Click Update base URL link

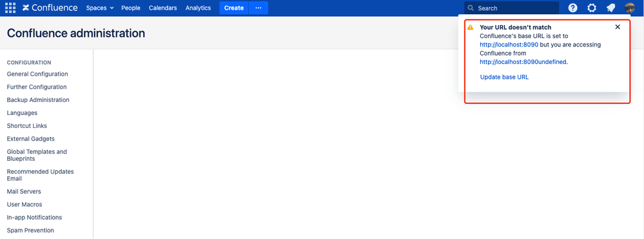(504, 77)
